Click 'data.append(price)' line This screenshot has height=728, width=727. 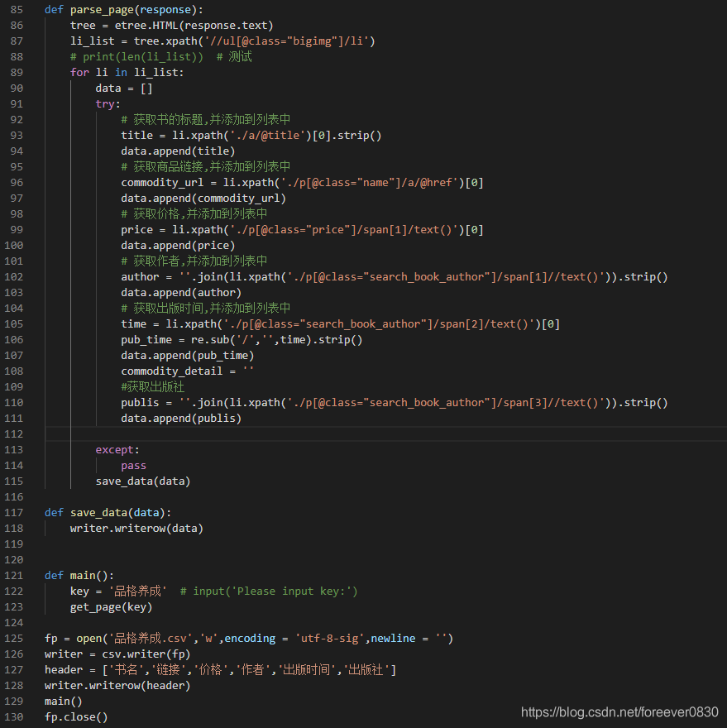178,246
